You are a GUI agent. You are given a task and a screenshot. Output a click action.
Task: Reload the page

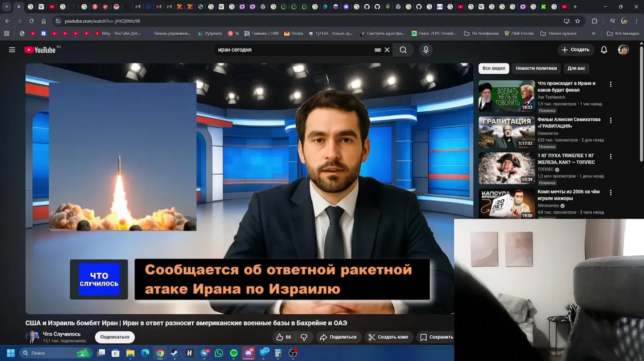point(31,21)
